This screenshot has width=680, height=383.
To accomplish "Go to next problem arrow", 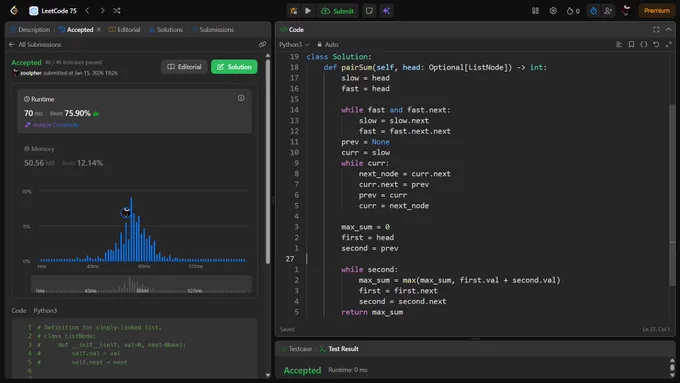I will click(x=102, y=11).
